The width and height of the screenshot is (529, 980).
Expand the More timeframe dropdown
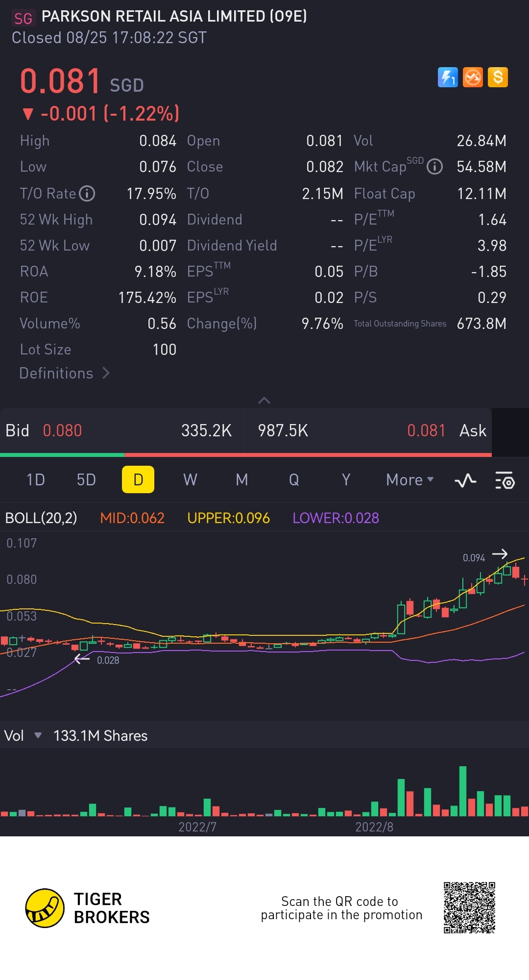tap(410, 479)
